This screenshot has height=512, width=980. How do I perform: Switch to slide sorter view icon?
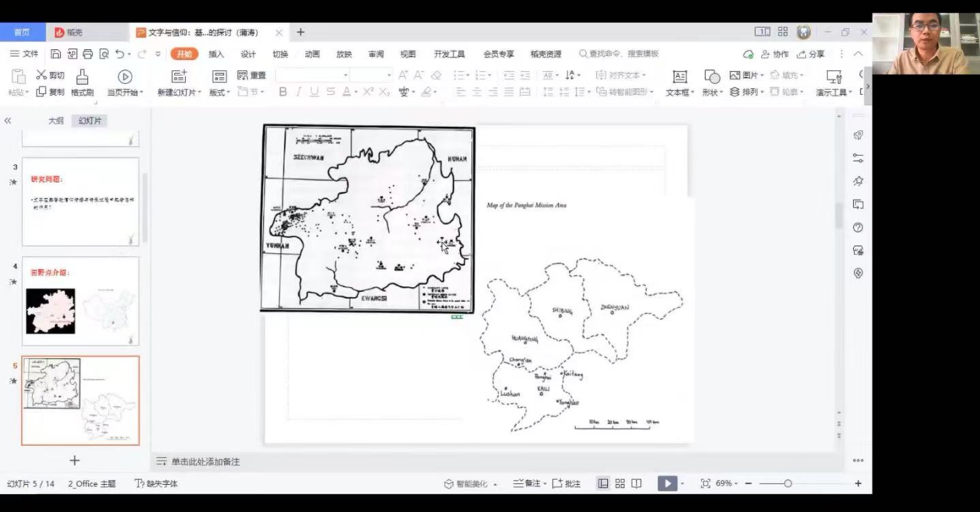point(620,483)
